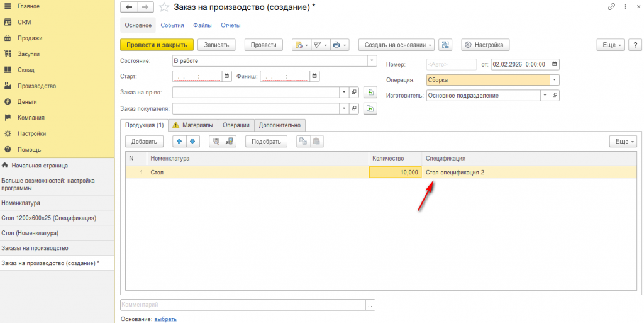
Task: Open the selected Заказ на пр-во record
Action: (x=354, y=93)
